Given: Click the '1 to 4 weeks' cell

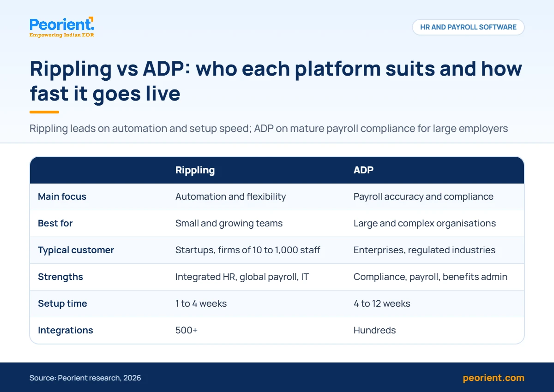Looking at the screenshot, I should [x=201, y=303].
